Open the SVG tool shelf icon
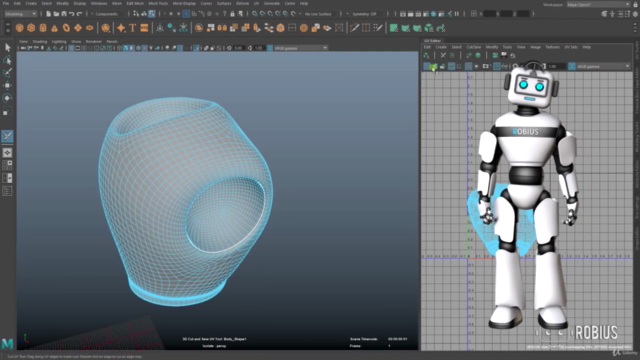The image size is (640, 360). 144,28
